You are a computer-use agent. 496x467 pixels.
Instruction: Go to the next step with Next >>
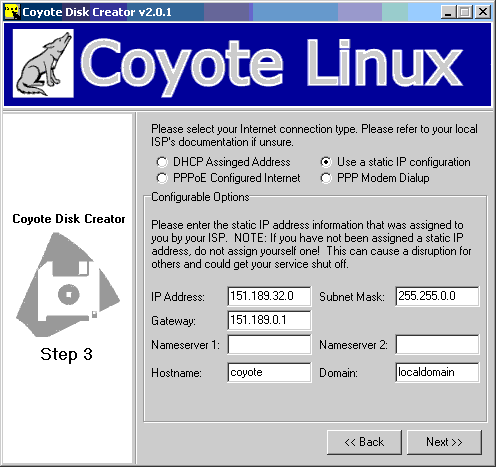[444, 442]
